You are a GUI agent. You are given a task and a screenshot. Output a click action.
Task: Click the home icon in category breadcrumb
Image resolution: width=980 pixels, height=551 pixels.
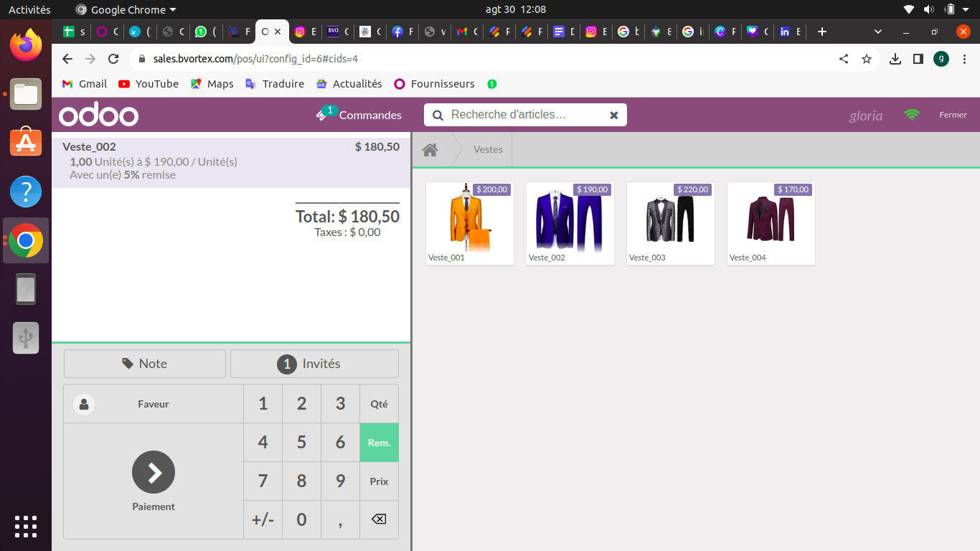tap(430, 150)
